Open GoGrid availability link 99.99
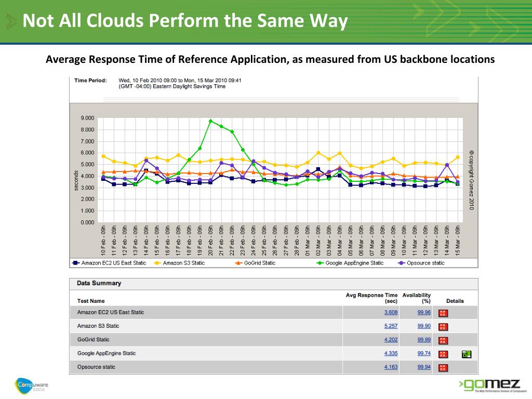This screenshot has height=399, width=532. [x=424, y=339]
